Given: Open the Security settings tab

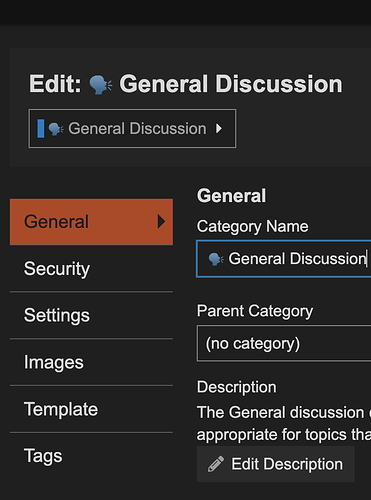Looking at the screenshot, I should pos(91,269).
